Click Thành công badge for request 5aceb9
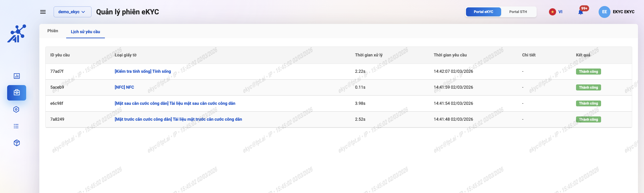 588,88
